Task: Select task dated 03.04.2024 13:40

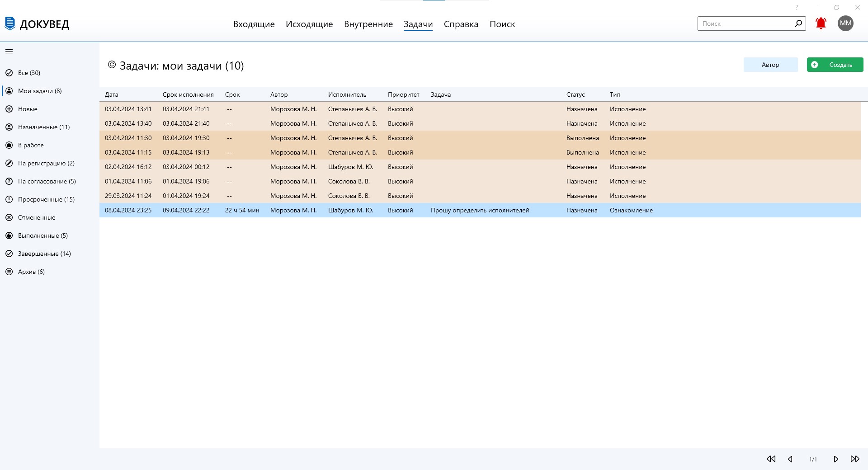Action: tap(480, 123)
